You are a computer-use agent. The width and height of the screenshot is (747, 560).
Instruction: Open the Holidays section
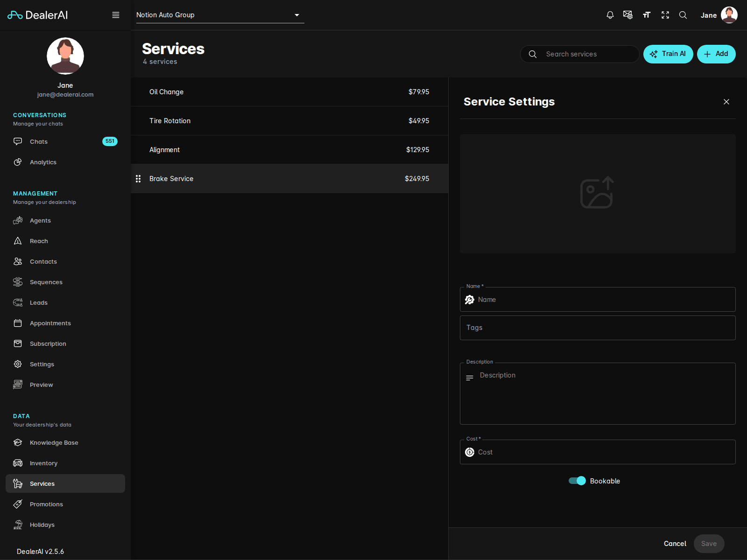pyautogui.click(x=42, y=525)
